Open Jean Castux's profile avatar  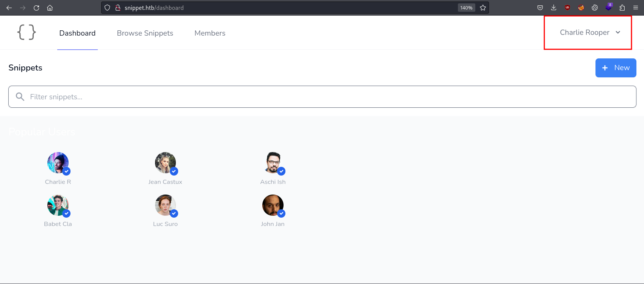166,163
